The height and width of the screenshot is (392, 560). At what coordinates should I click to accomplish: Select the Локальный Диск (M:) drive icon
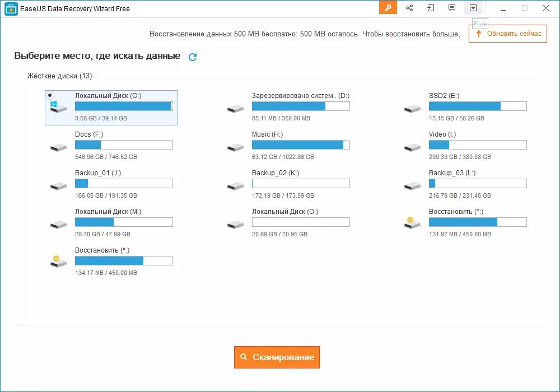coord(58,225)
